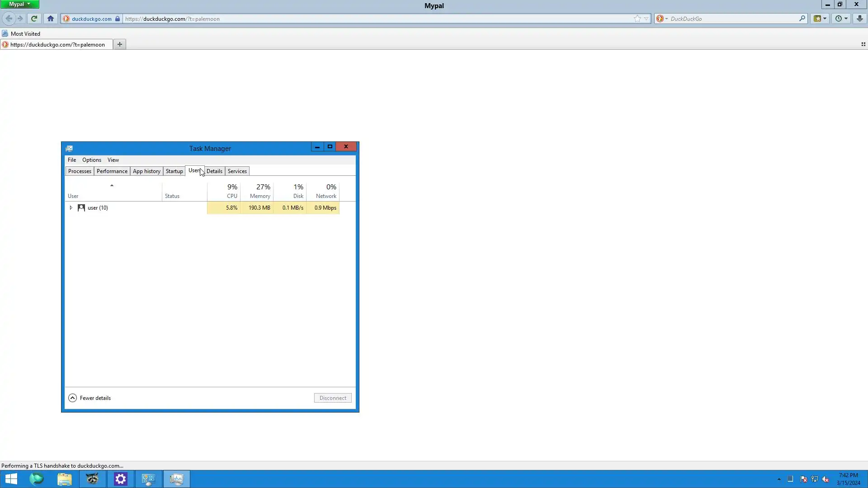Collapse Task Manager with Fewer details
Viewport: 868px width, 488px height.
90,398
